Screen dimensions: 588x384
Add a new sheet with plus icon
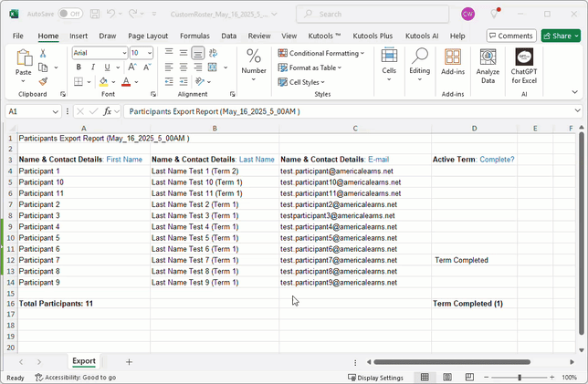click(129, 361)
